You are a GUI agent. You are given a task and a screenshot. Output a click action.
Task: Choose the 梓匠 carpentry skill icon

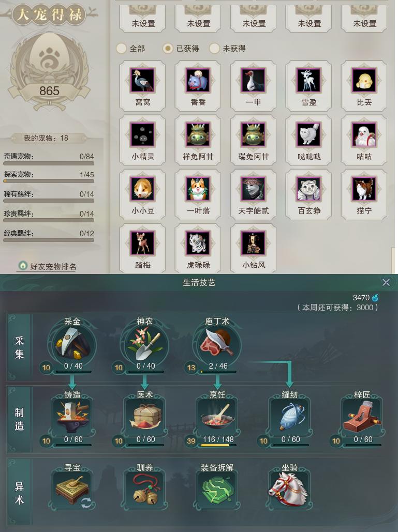pyautogui.click(x=362, y=416)
